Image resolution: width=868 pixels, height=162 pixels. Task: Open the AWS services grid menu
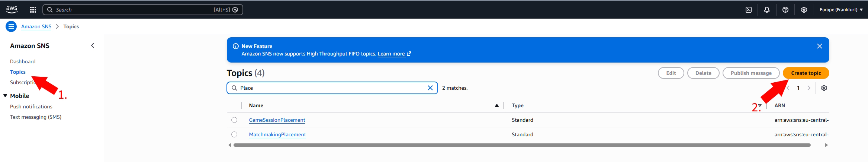click(33, 10)
